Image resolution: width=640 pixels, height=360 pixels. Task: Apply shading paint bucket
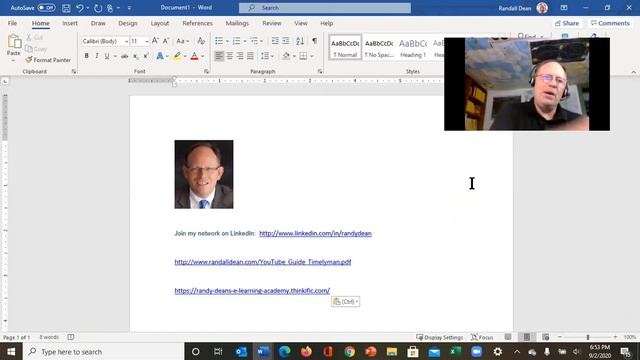click(286, 56)
